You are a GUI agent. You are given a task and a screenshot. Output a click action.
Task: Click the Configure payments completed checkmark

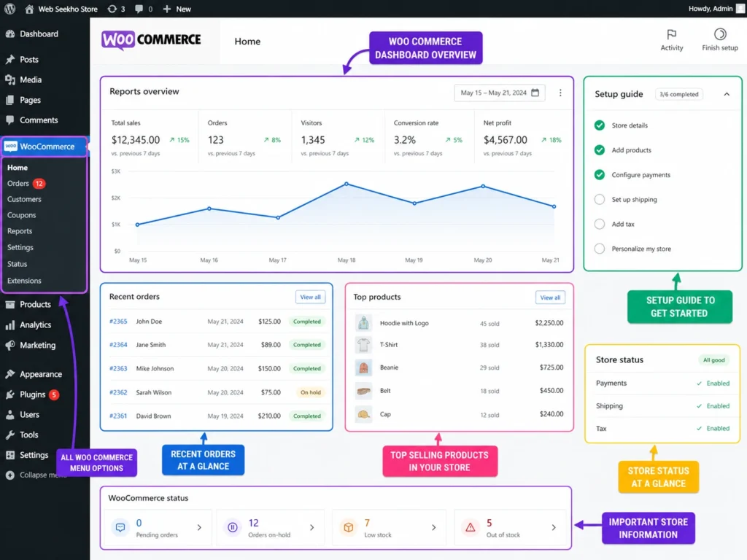(x=600, y=175)
